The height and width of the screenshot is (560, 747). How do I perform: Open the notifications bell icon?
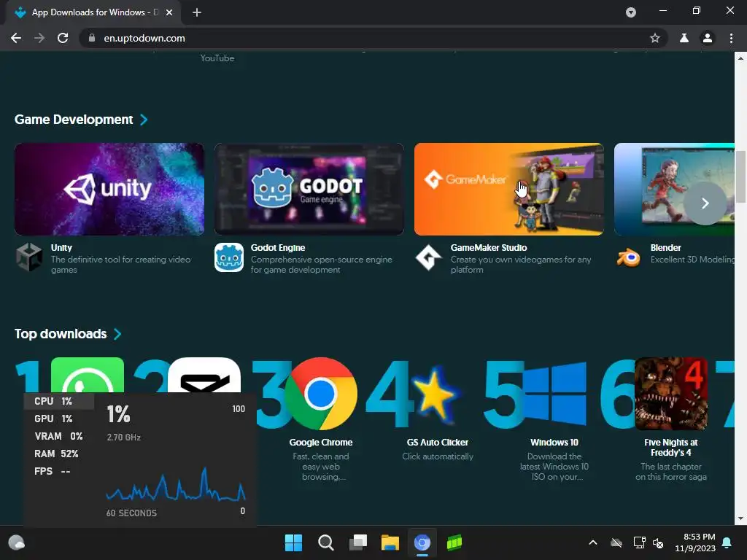click(727, 542)
